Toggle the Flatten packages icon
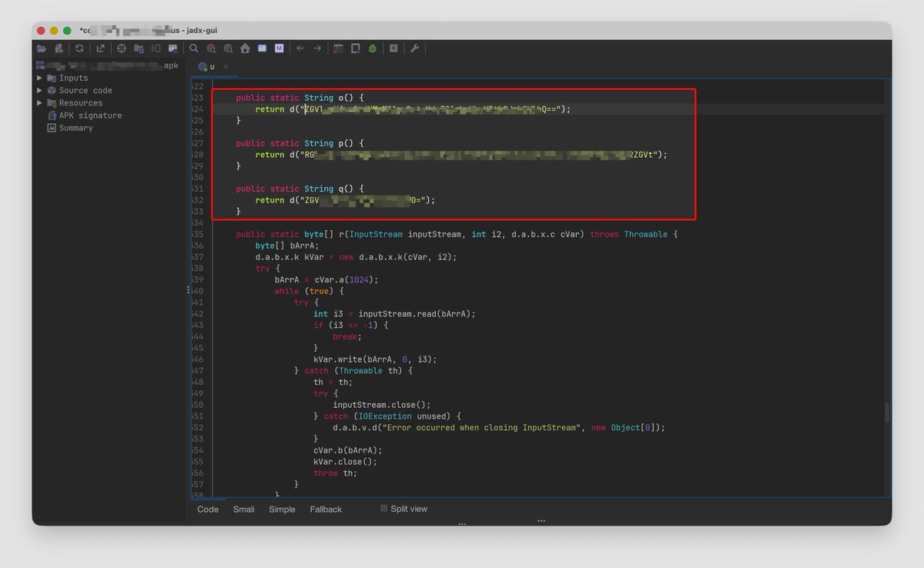Screen dimensions: 924x568 click(139, 48)
